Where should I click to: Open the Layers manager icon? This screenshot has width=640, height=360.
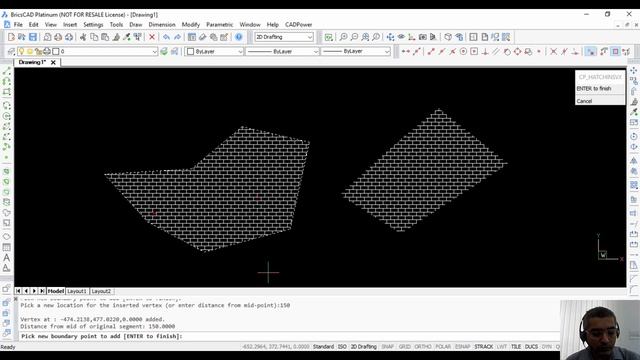[x=11, y=51]
